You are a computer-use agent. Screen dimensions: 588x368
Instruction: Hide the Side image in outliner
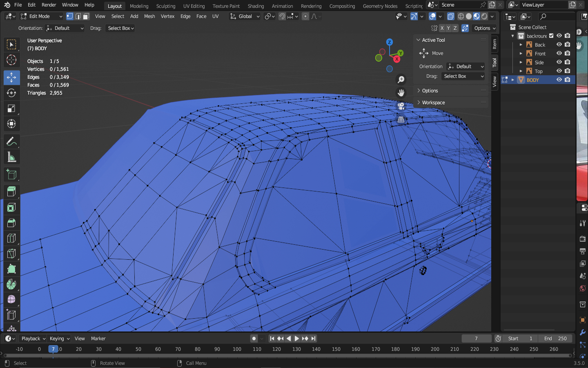pos(559,62)
